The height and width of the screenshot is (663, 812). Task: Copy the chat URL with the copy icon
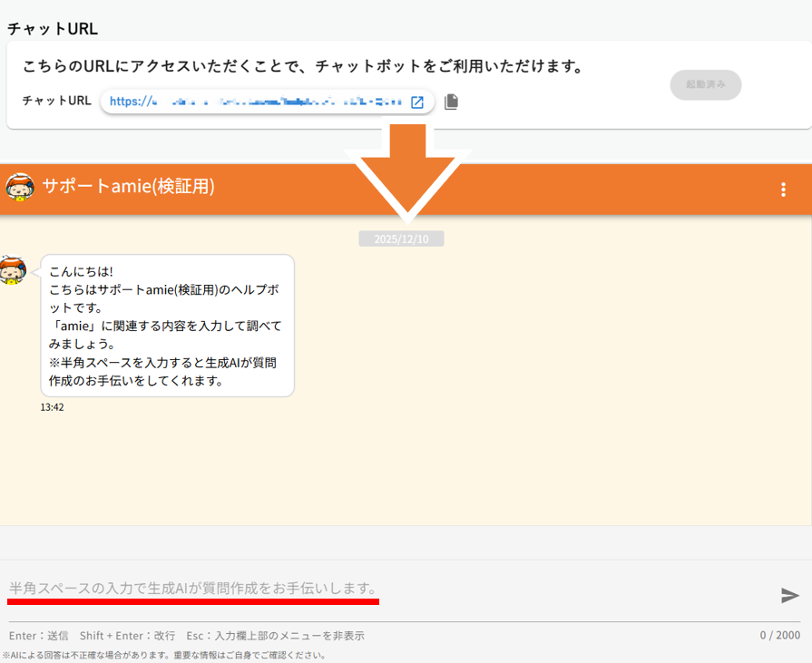[451, 102]
